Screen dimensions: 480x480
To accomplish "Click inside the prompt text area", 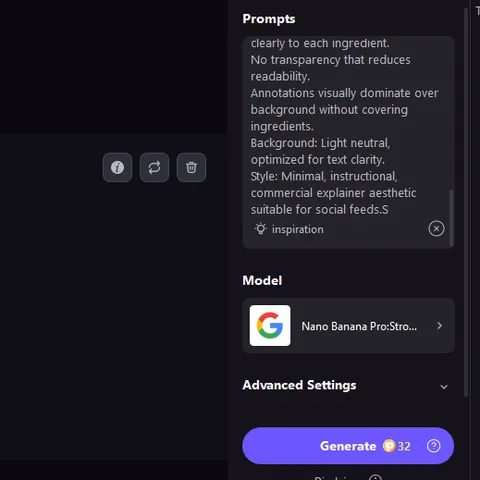I will point(345,127).
